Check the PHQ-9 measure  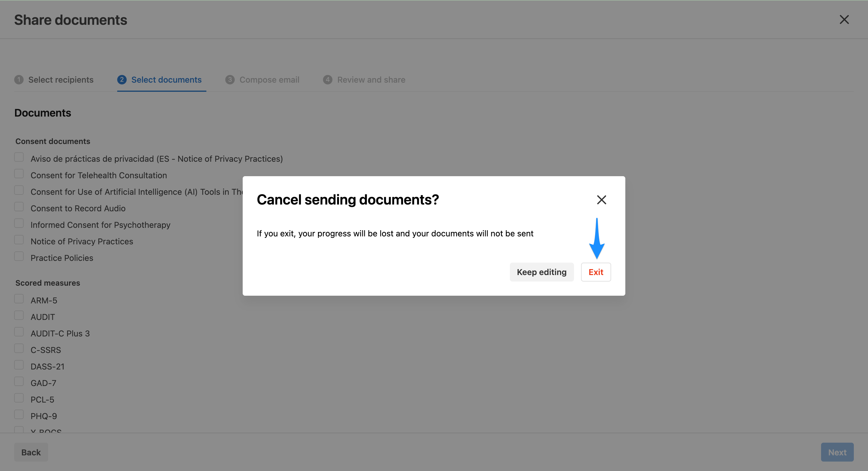[x=19, y=414]
